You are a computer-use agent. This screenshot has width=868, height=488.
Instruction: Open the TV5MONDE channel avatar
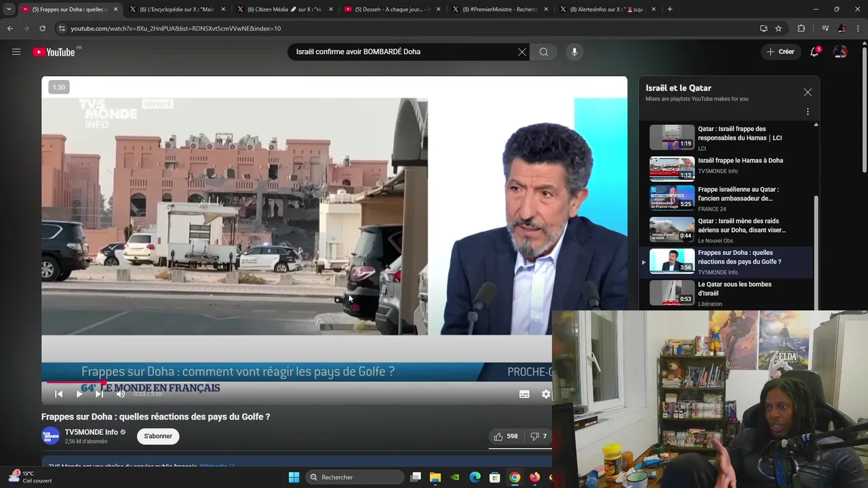tap(51, 436)
